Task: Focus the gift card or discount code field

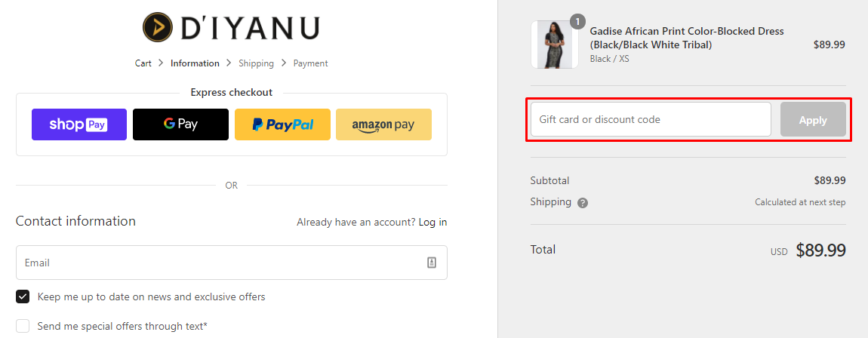Action: click(x=651, y=119)
